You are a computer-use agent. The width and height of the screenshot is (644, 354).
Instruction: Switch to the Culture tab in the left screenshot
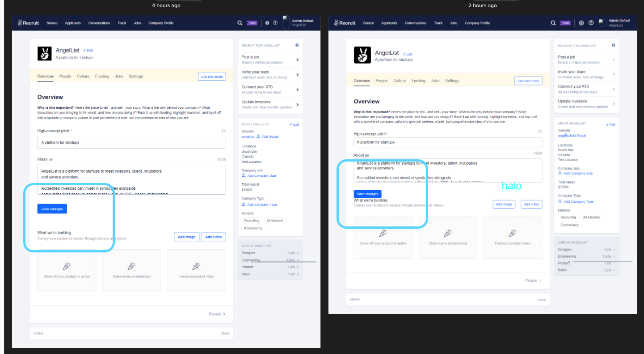click(x=83, y=77)
